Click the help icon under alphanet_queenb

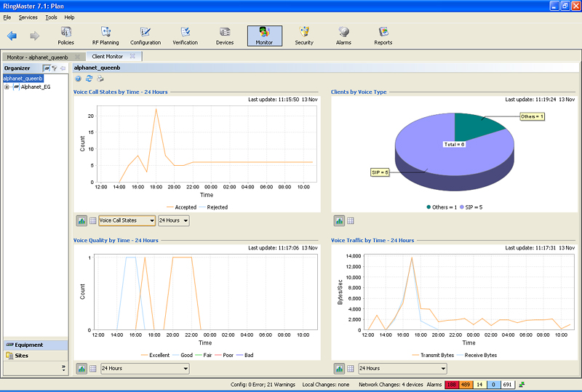pyautogui.click(x=79, y=79)
